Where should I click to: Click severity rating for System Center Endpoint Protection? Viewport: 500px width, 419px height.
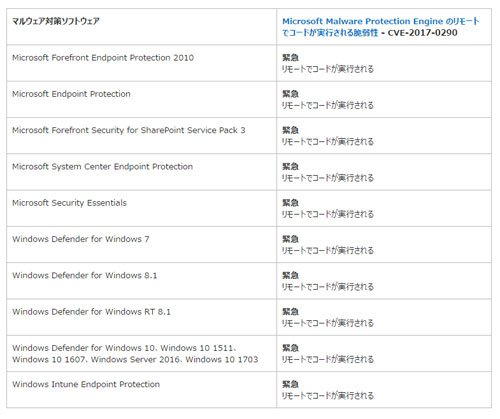tap(290, 167)
